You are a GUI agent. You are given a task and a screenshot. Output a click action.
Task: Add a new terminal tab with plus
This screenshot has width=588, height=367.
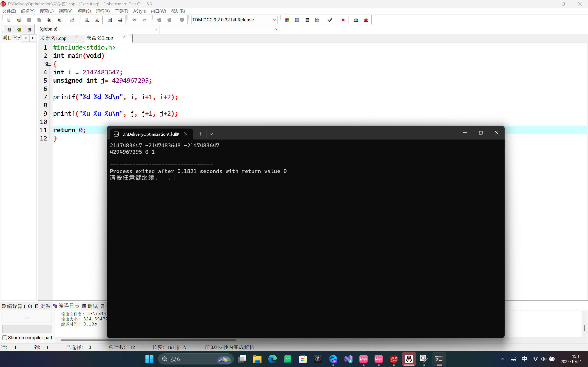click(200, 134)
